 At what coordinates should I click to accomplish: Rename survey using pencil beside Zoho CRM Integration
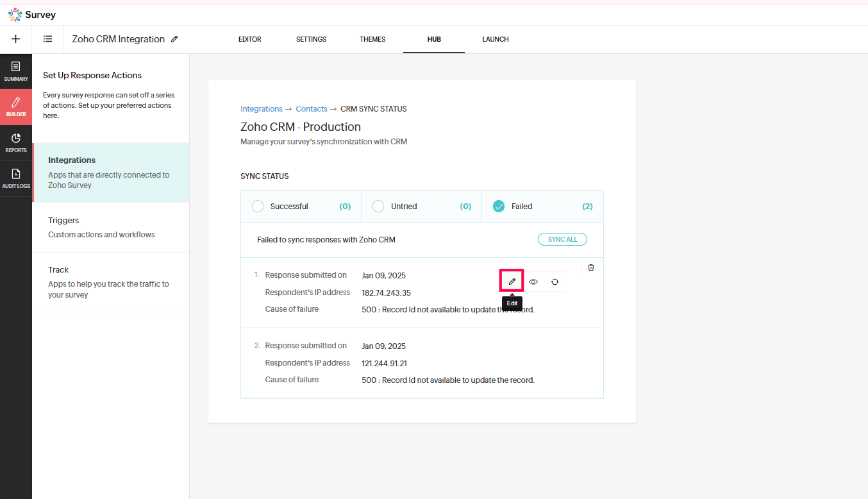click(x=174, y=39)
